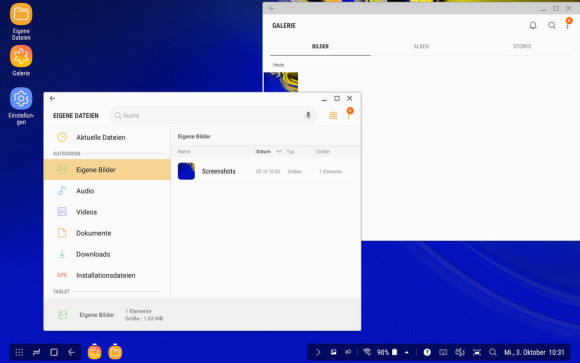Click the taskbar switch-arrows icon
The height and width of the screenshot is (363, 580).
tap(36, 352)
